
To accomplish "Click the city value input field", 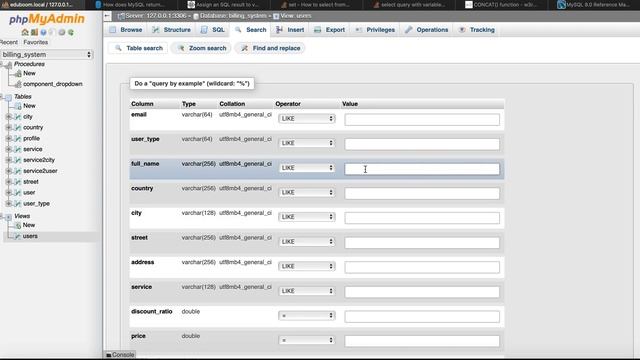I will (x=422, y=218).
